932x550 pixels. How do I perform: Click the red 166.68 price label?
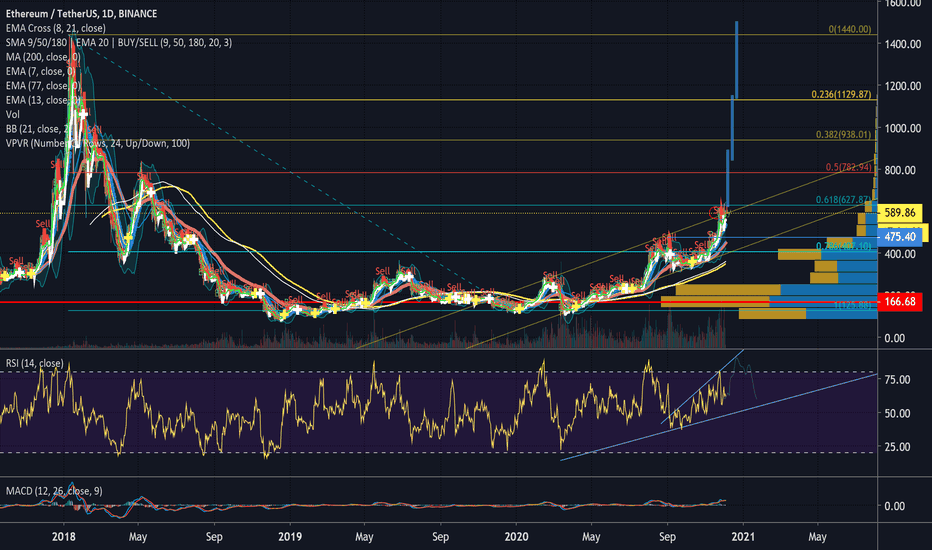tap(900, 302)
